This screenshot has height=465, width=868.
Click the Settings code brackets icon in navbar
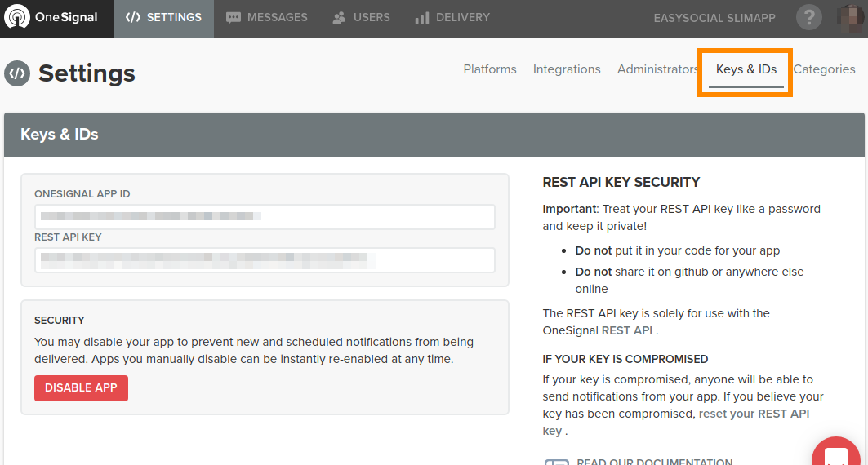[133, 17]
